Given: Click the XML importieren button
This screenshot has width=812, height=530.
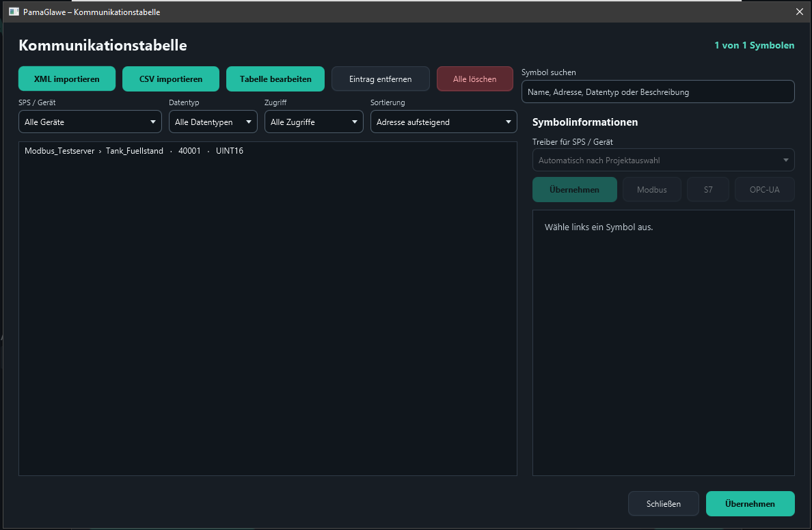Looking at the screenshot, I should click(x=67, y=79).
